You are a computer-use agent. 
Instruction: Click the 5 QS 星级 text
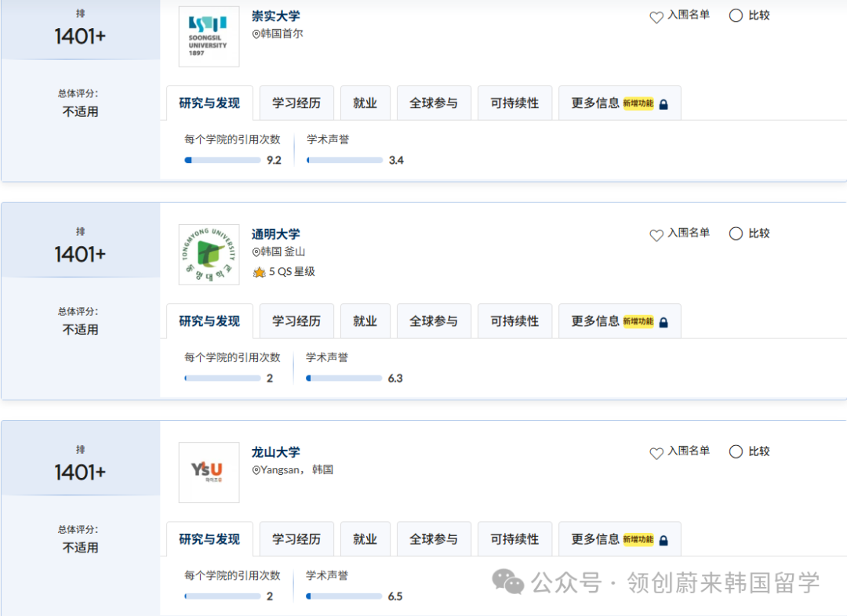point(292,272)
